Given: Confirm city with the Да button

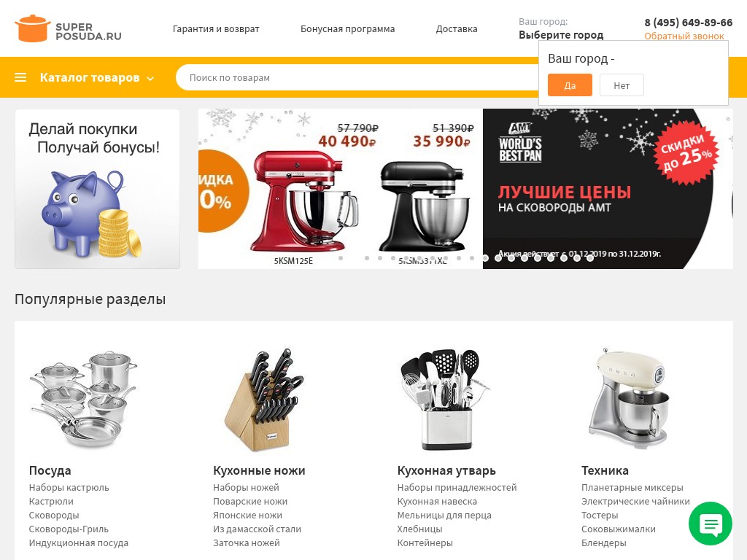Looking at the screenshot, I should pos(570,85).
